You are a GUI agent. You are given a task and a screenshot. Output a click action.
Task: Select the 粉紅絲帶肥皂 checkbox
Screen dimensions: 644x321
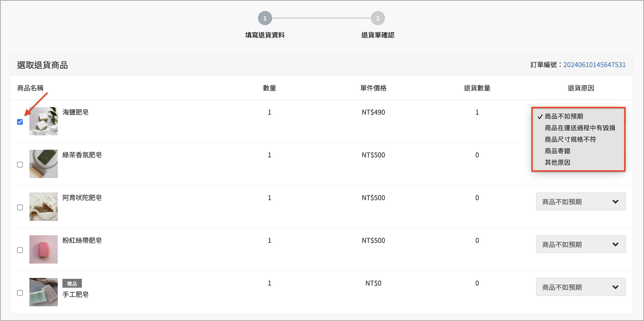20,250
